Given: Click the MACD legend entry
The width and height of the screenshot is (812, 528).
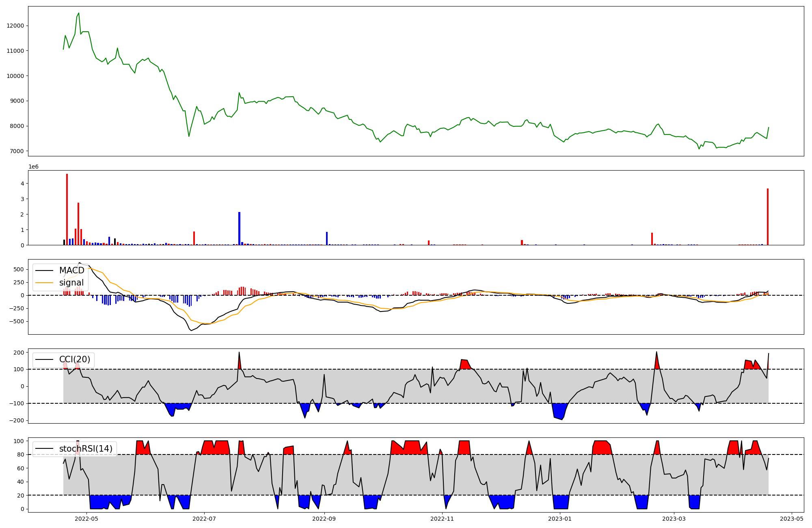Looking at the screenshot, I should pyautogui.click(x=71, y=270).
